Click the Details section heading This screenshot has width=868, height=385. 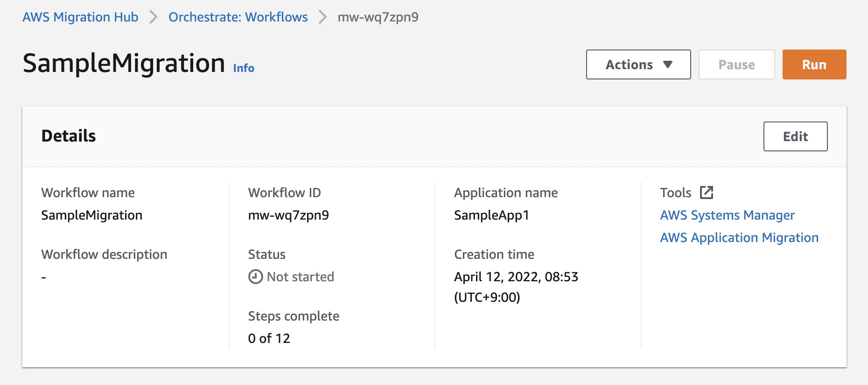69,136
